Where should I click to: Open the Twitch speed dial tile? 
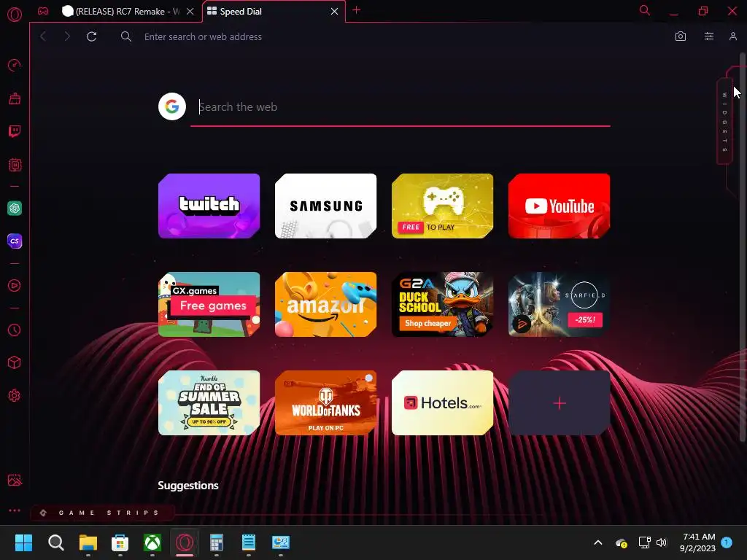(209, 206)
